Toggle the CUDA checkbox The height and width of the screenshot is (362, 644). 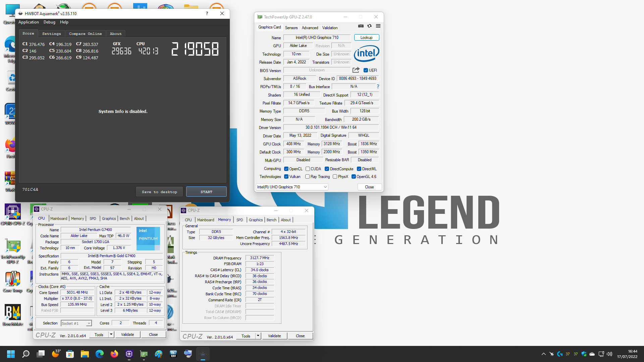tap(308, 169)
